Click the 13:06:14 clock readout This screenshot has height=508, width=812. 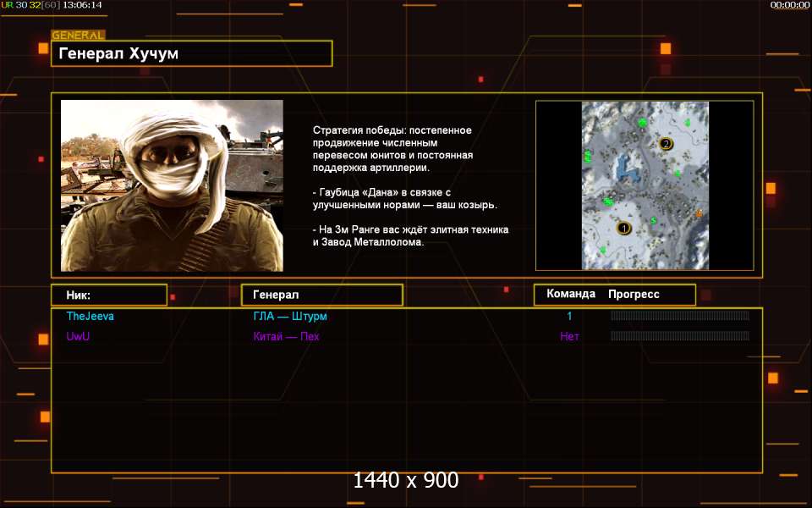(82, 5)
